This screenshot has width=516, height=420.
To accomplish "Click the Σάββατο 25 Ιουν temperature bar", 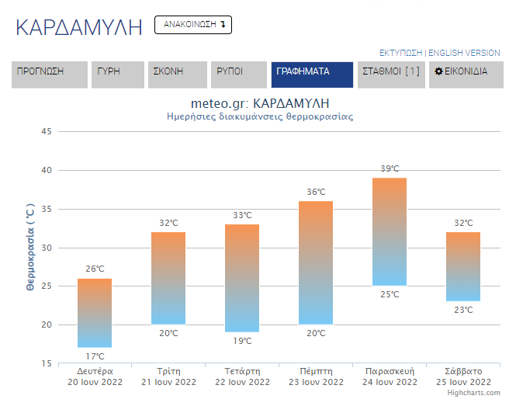I will 463,266.
